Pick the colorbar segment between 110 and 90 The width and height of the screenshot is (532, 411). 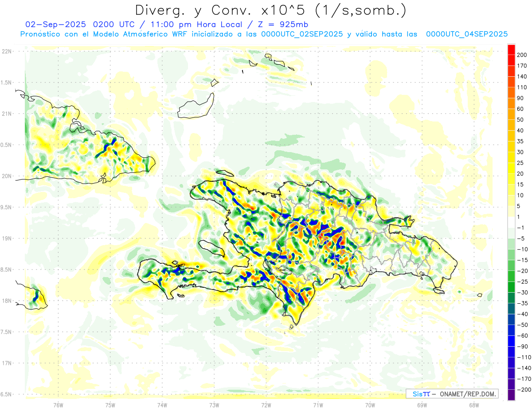tap(512, 93)
